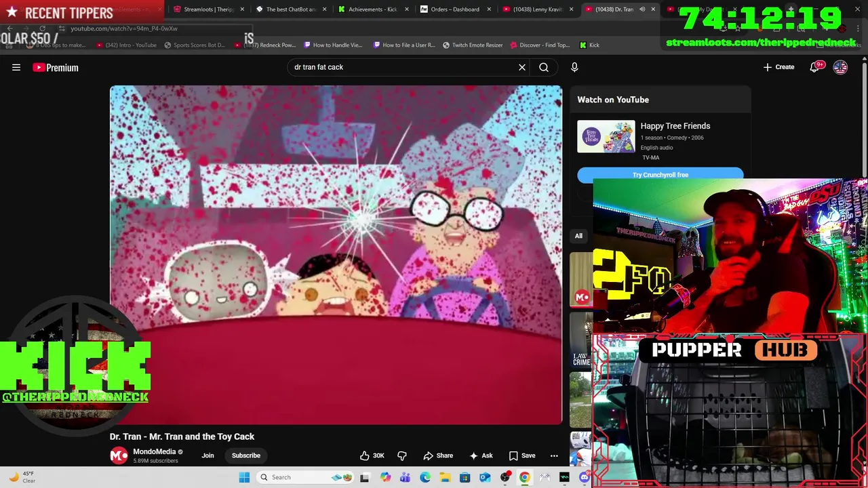This screenshot has width=868, height=488.
Task: Open the Ask AI feature
Action: (481, 455)
